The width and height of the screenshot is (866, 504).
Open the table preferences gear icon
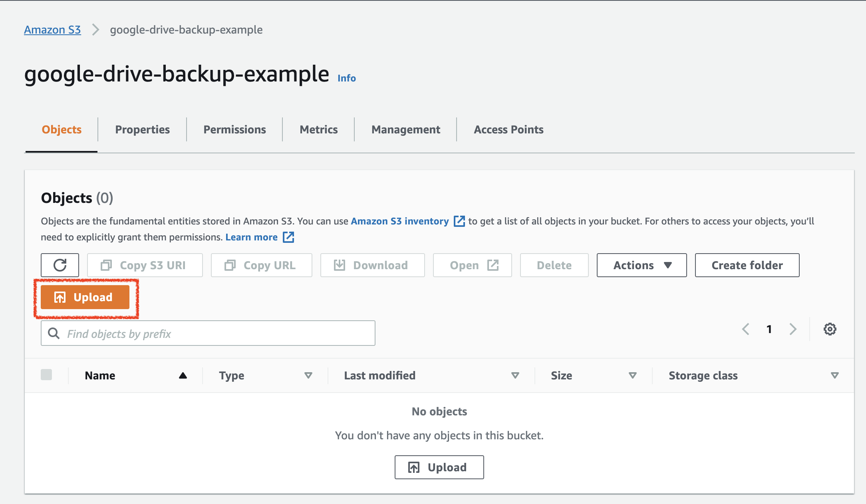pos(830,329)
